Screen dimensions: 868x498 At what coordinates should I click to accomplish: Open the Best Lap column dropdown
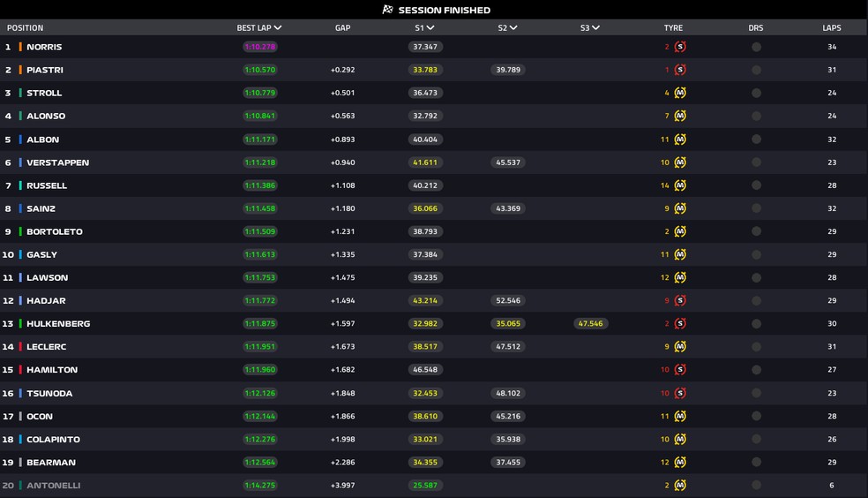click(x=278, y=27)
